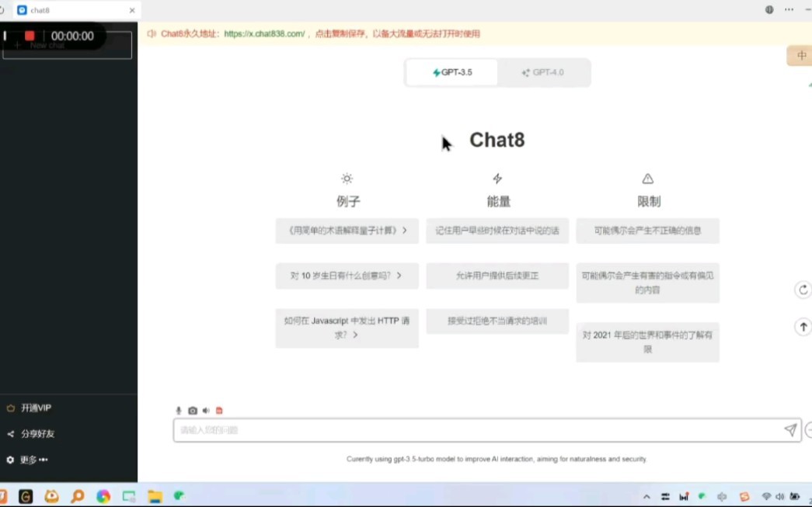Click the gear icon beside 更多

(10, 460)
